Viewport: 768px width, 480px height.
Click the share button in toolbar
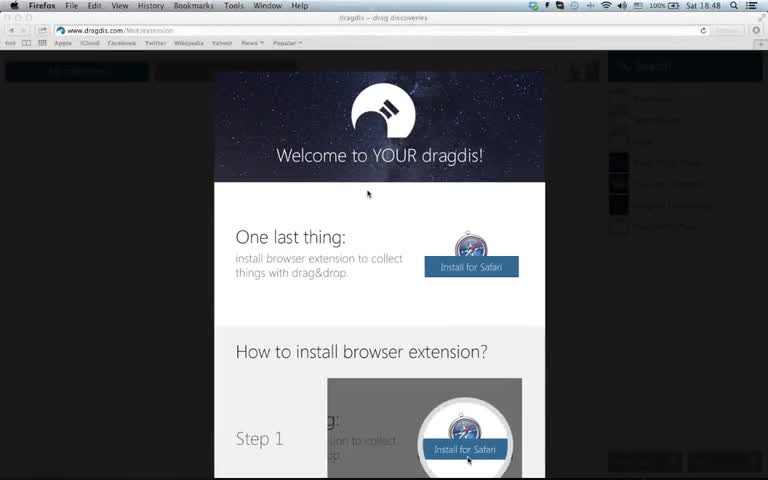(x=43, y=30)
